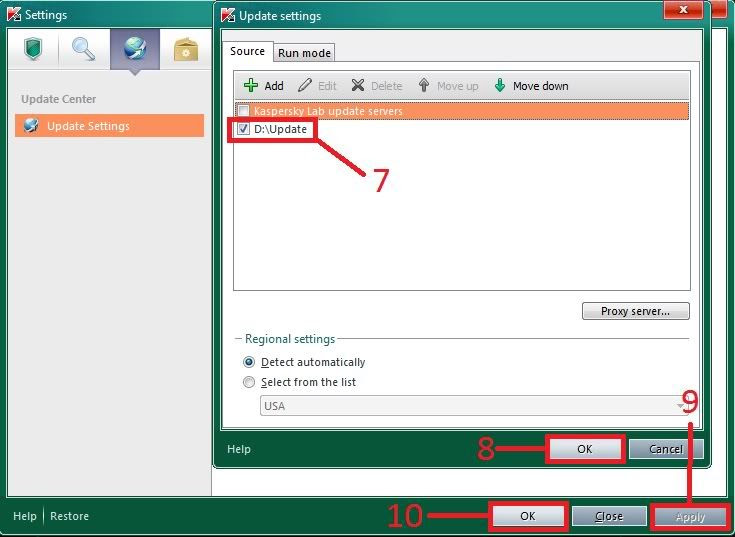The height and width of the screenshot is (537, 735).
Task: Select Update Settings in the sidebar
Action: (109, 126)
